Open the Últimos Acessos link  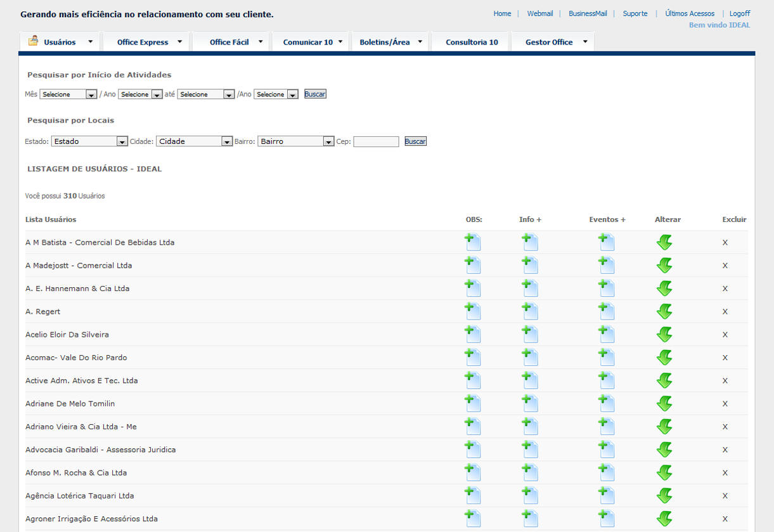[x=690, y=13]
